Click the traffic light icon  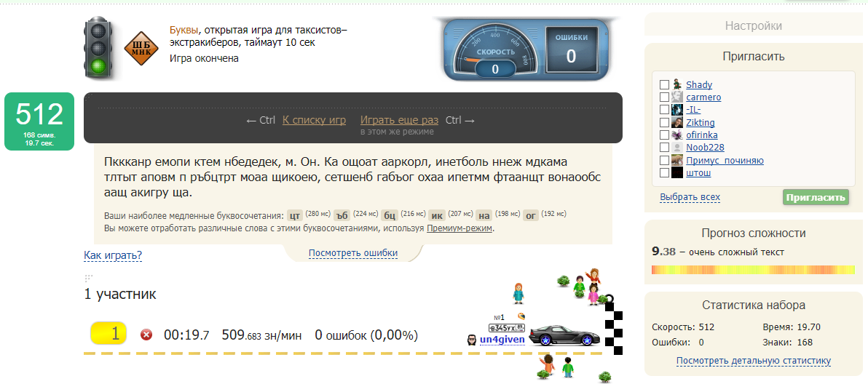tap(98, 47)
